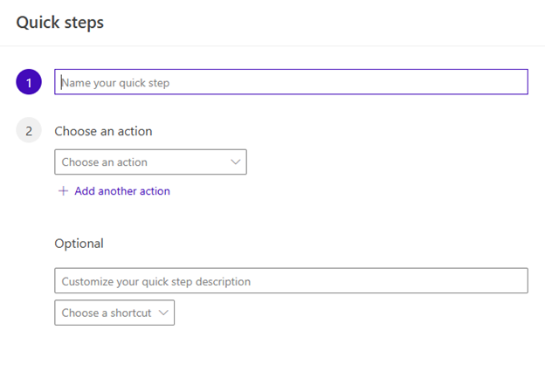This screenshot has height=392, width=545.
Task: Select the grey step 2 circle
Action: [x=29, y=130]
